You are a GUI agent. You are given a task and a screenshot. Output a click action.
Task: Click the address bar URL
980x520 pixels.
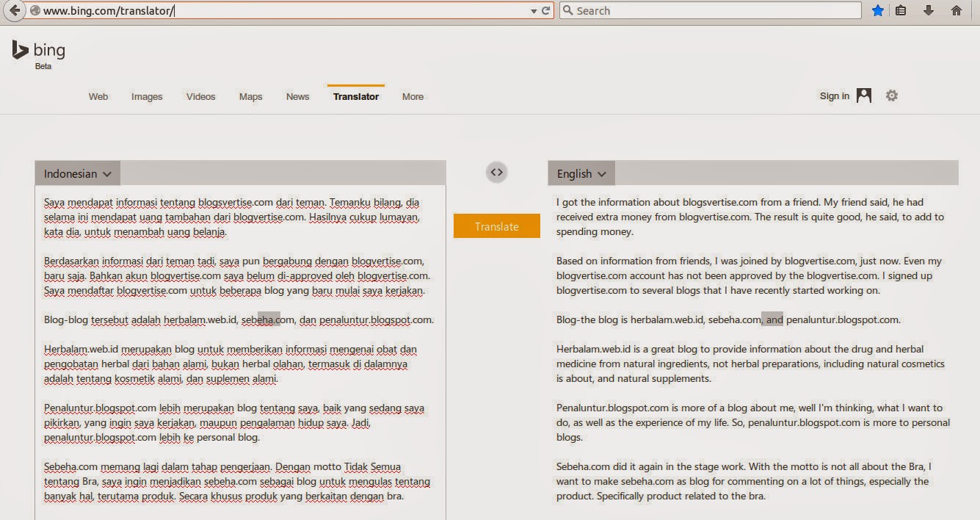(109, 11)
